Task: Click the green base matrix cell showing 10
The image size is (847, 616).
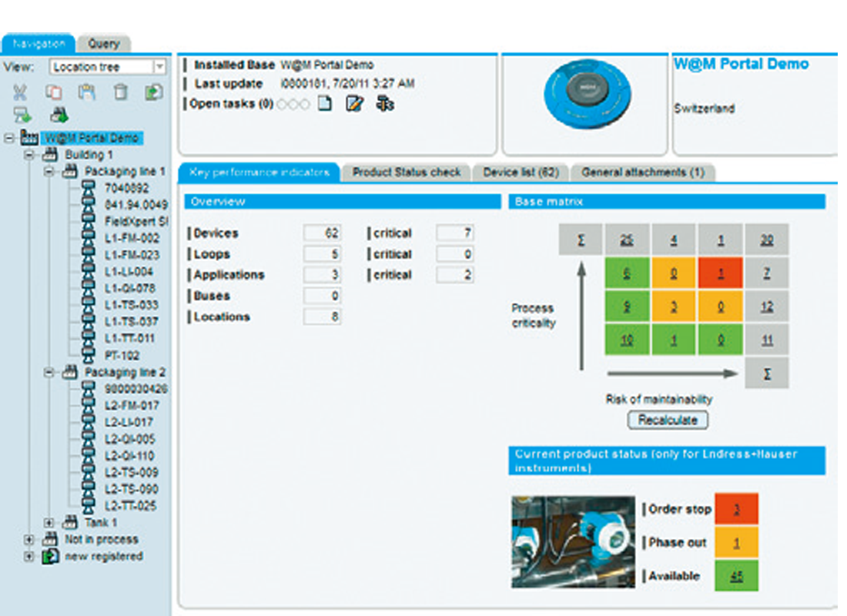Action: click(x=627, y=340)
